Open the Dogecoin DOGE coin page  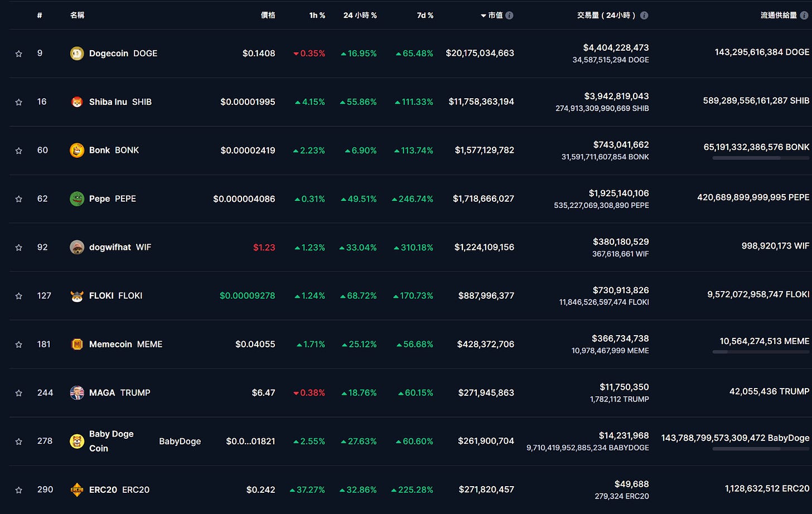[x=123, y=54]
